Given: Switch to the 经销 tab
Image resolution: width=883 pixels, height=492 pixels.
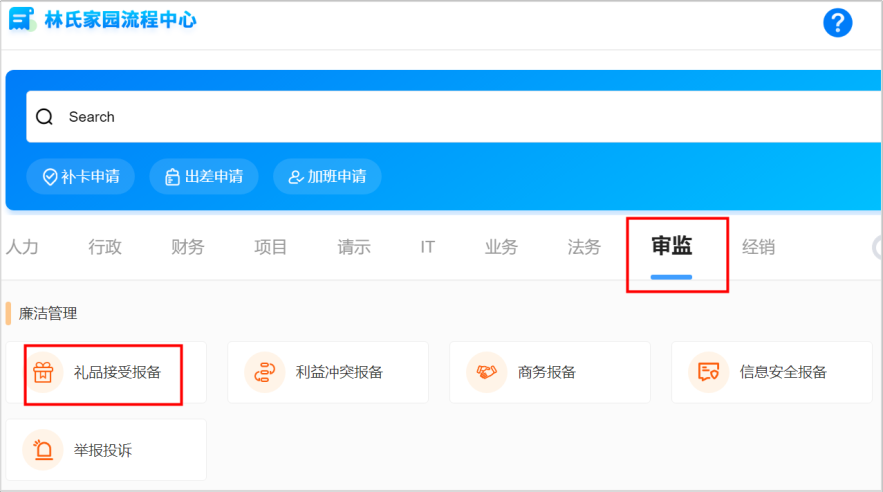Looking at the screenshot, I should [x=759, y=247].
